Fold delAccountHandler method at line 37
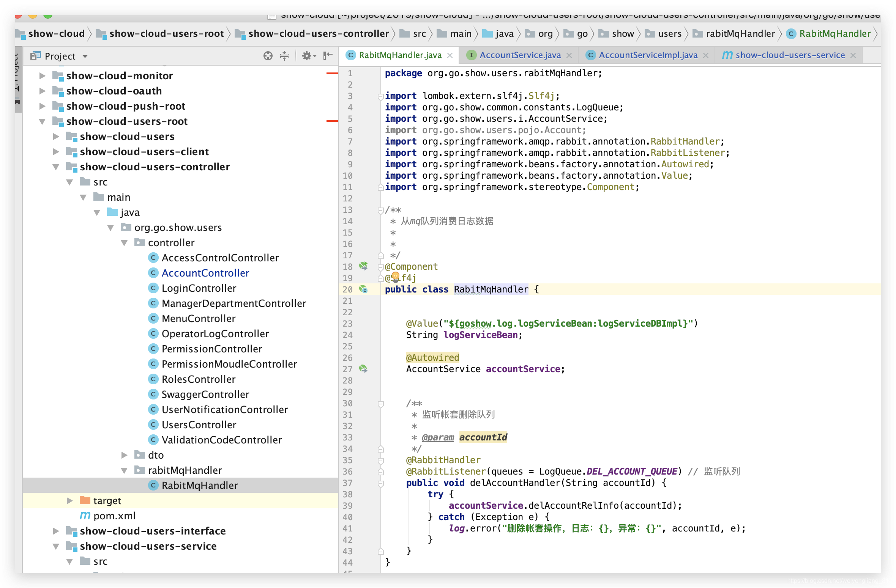Screen dimensions: 896x588 point(380,483)
